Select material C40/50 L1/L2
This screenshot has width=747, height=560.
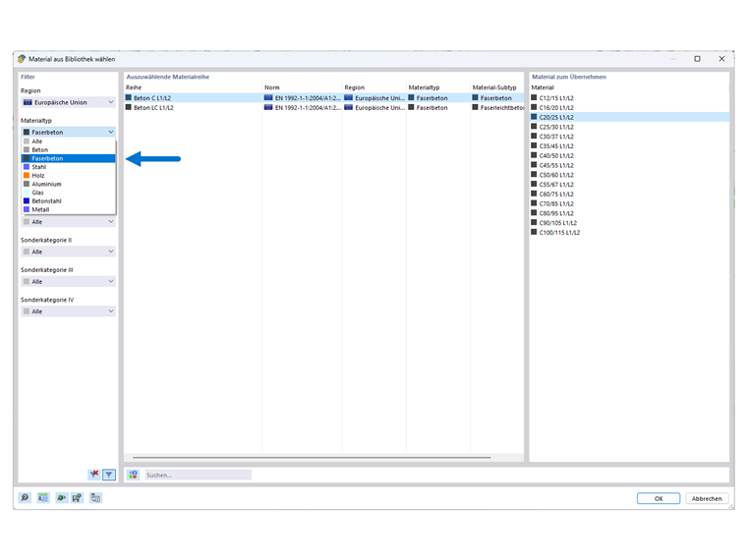[629, 155]
